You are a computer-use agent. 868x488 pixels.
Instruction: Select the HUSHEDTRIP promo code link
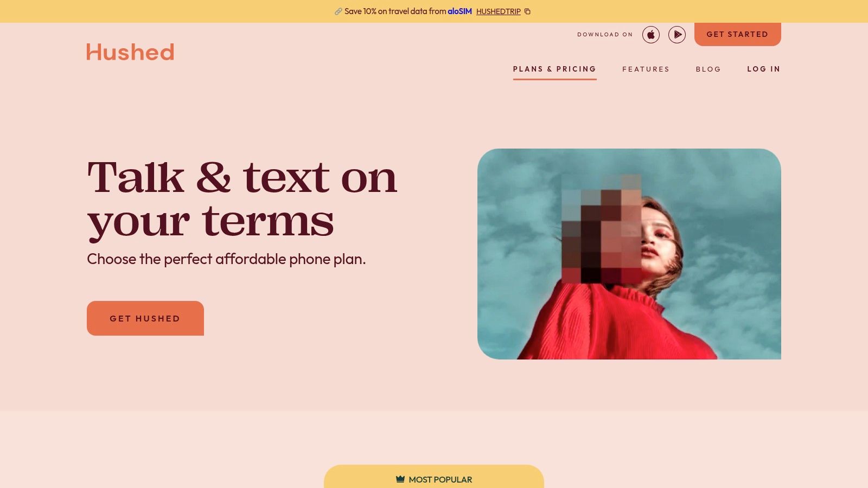click(x=499, y=11)
